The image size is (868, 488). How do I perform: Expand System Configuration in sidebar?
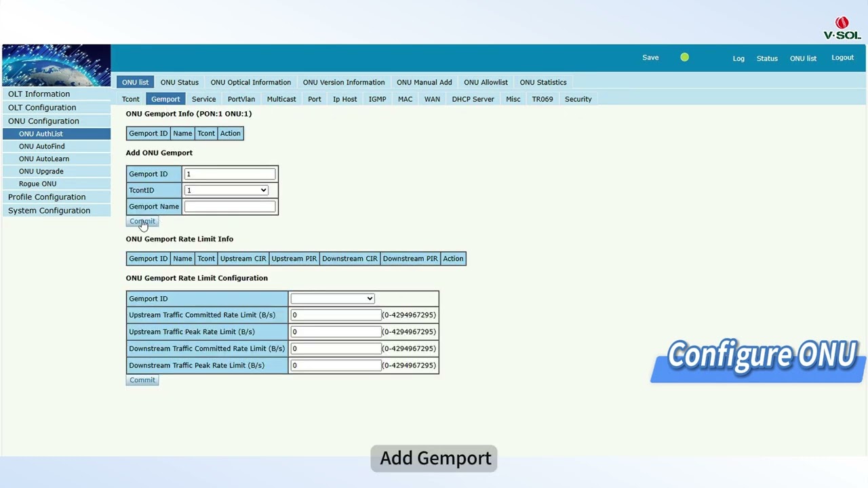[x=56, y=211]
